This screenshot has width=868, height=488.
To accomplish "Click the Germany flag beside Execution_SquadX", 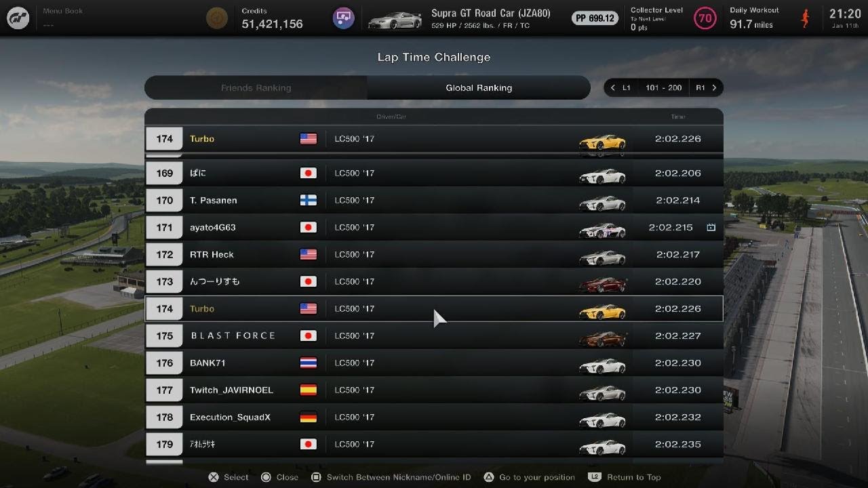I will click(x=308, y=417).
